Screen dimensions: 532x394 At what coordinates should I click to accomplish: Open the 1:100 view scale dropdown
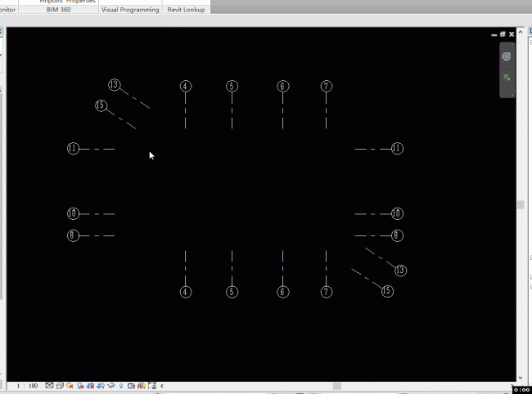(27, 385)
